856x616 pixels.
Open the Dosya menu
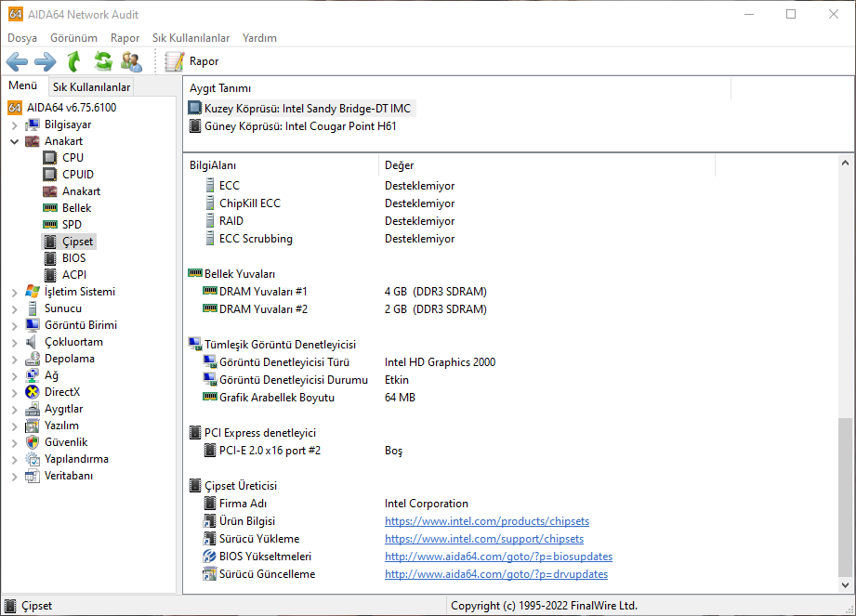(22, 38)
